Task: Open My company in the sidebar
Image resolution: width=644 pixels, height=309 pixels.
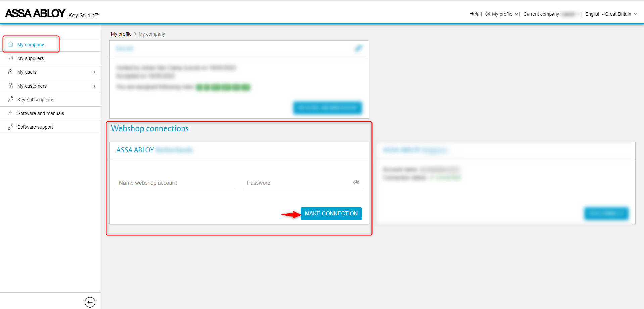Action: coord(50,45)
